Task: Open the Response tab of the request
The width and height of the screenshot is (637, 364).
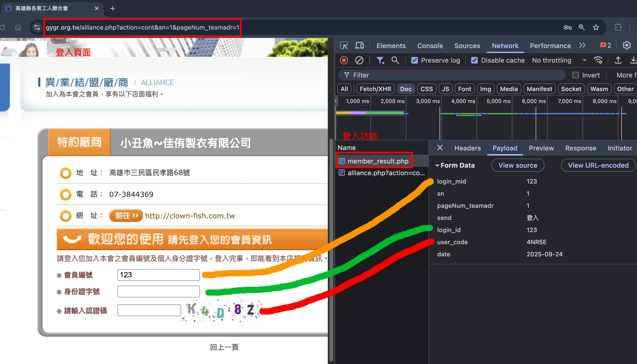Action: (x=581, y=148)
